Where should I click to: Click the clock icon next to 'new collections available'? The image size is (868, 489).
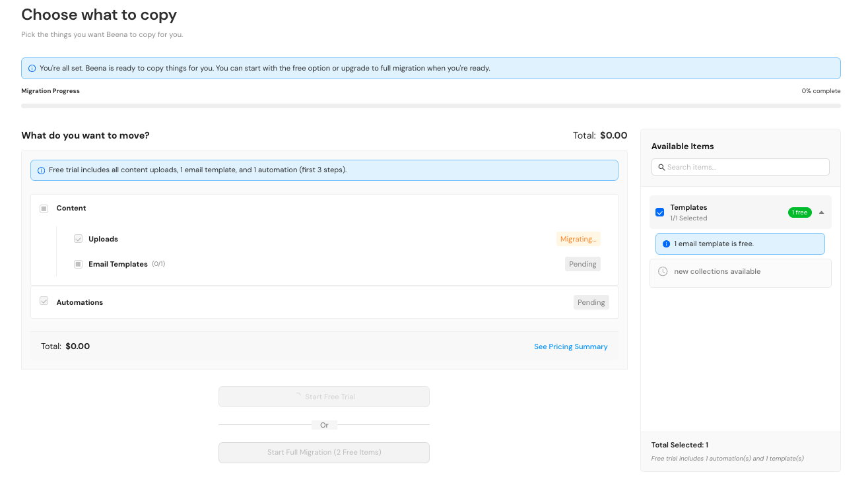coord(662,271)
